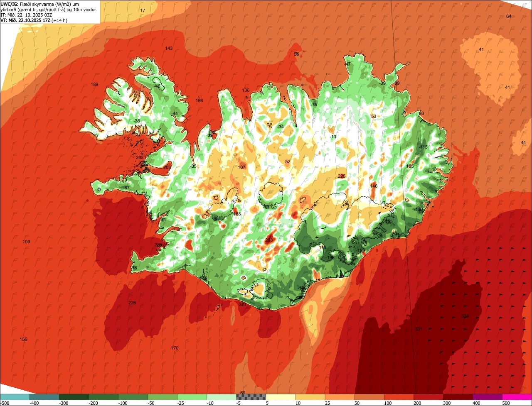The image size is (532, 406).
Task: Select the sea value '226' southwest of Iceland
Action: point(132,303)
